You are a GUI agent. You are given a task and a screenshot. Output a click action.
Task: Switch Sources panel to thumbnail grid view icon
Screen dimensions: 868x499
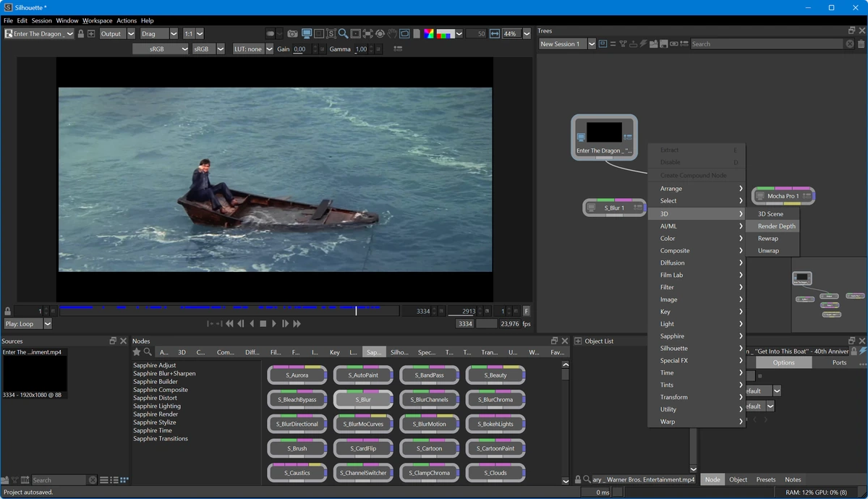pyautogui.click(x=124, y=479)
